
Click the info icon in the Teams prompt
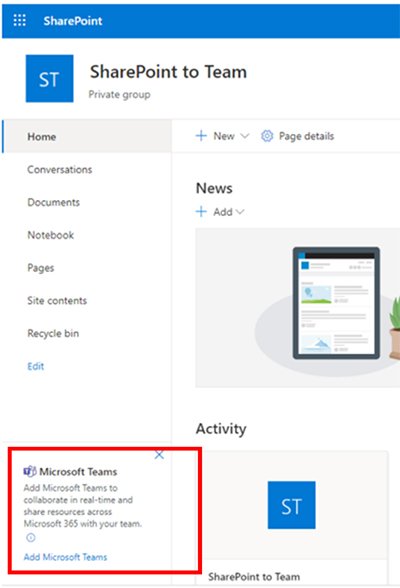(x=31, y=538)
